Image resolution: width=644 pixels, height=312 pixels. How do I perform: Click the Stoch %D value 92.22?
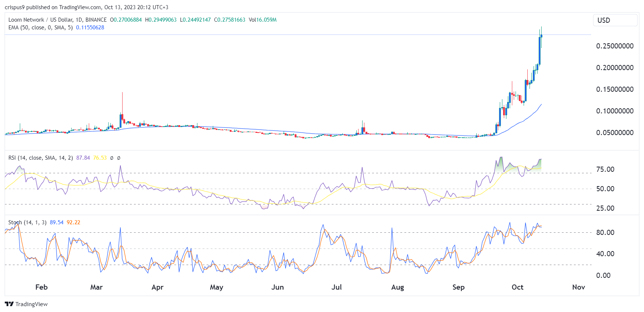point(73,222)
